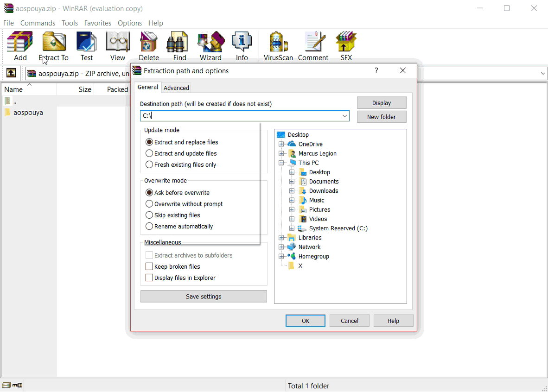Select Marcus Legion user folder in tree
548x392 pixels.
[317, 153]
